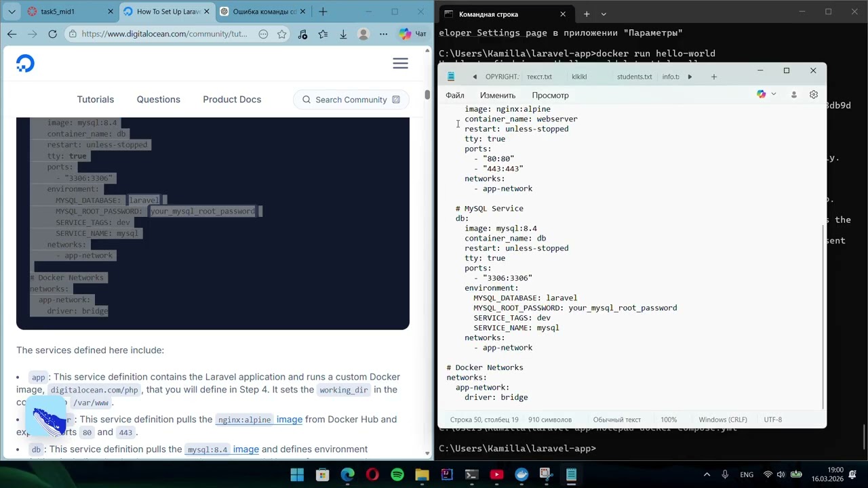The width and height of the screenshot is (868, 488).
Task: Click Windows (CRLF) line ending indicator
Action: coord(723,420)
